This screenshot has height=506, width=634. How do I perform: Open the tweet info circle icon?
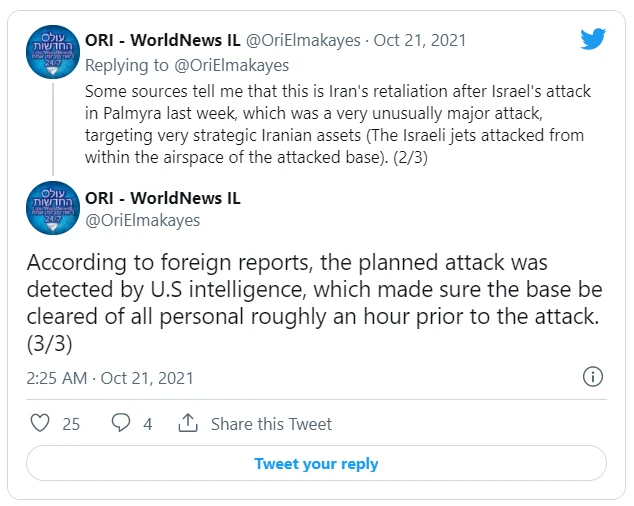click(592, 377)
